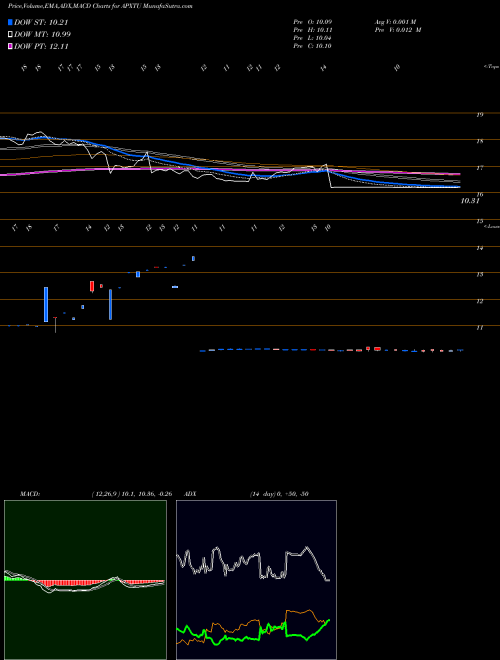
Task: Click the topmost blue candlestick below 14
Action: pos(193,258)
